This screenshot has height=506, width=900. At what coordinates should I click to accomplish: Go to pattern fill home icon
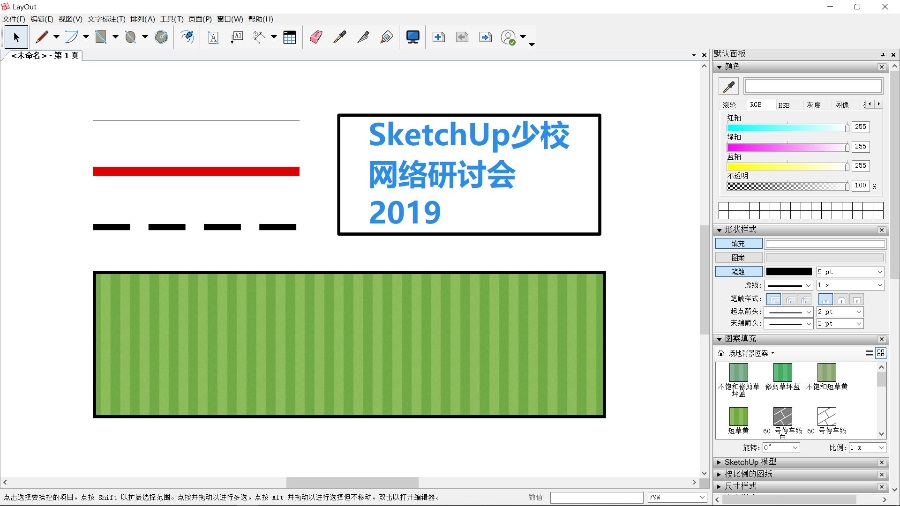click(x=721, y=353)
